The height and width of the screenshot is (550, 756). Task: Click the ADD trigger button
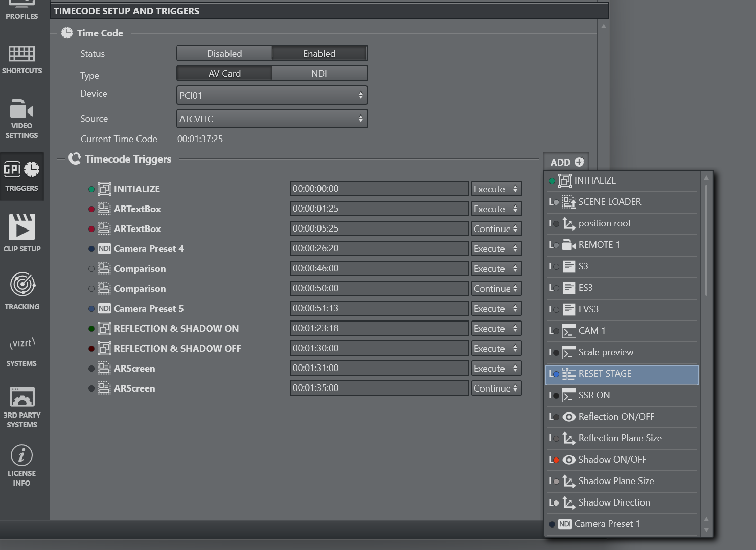click(x=566, y=162)
